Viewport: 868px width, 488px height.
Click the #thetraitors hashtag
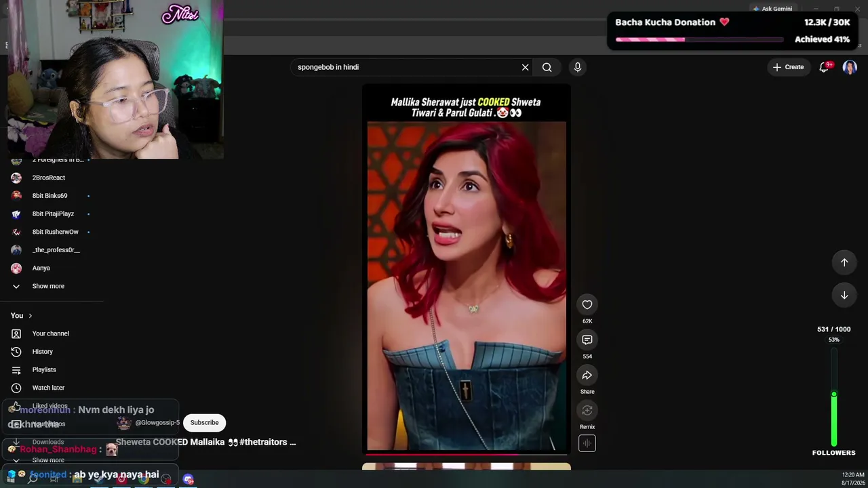point(264,442)
